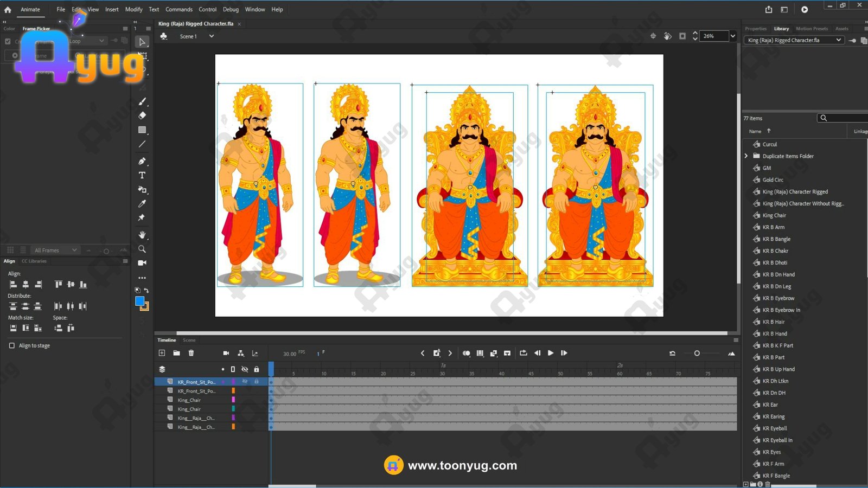Open the stage zoom percentage dropdown
868x488 pixels.
[x=732, y=36]
